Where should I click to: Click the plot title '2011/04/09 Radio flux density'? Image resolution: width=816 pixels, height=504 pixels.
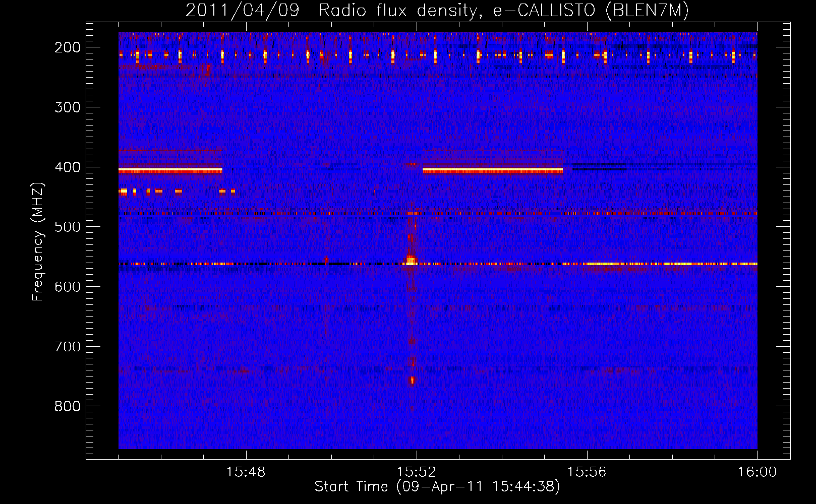tap(330, 11)
